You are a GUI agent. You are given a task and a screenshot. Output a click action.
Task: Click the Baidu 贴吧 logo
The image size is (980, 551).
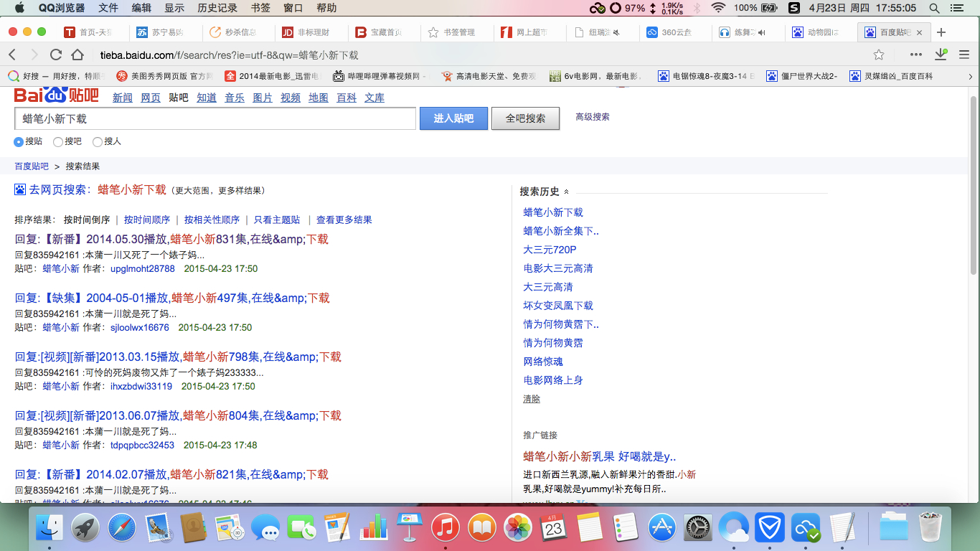point(57,95)
